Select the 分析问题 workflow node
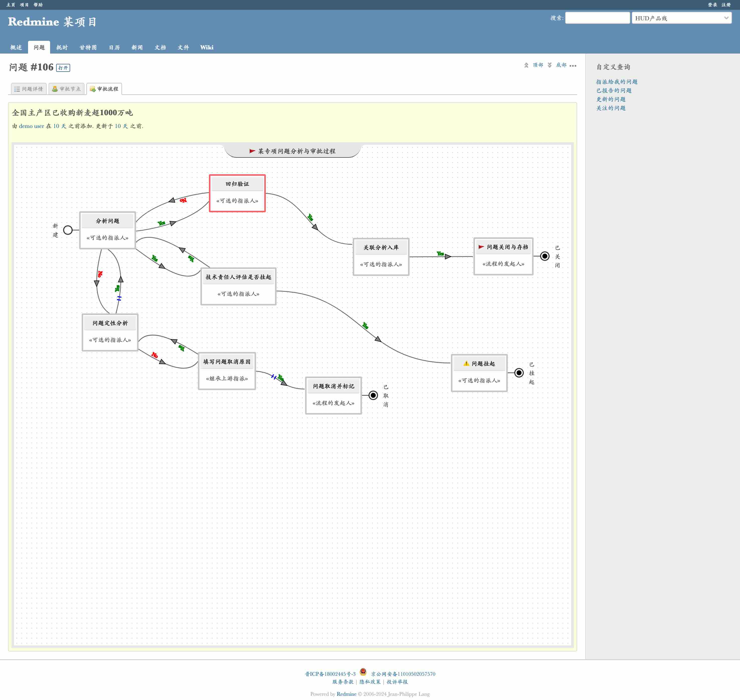 point(107,230)
